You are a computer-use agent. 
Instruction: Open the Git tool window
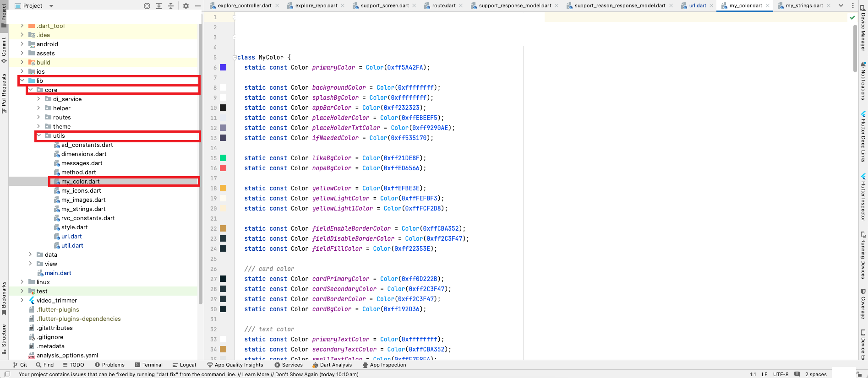20,365
